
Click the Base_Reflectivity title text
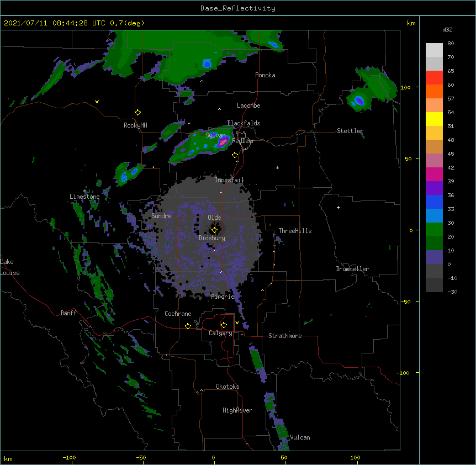tap(238, 8)
